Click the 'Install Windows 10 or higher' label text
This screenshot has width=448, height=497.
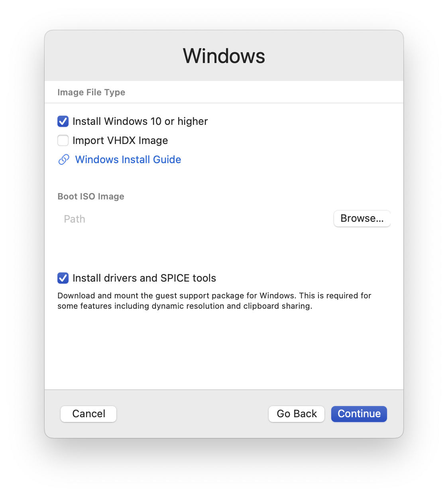(140, 121)
